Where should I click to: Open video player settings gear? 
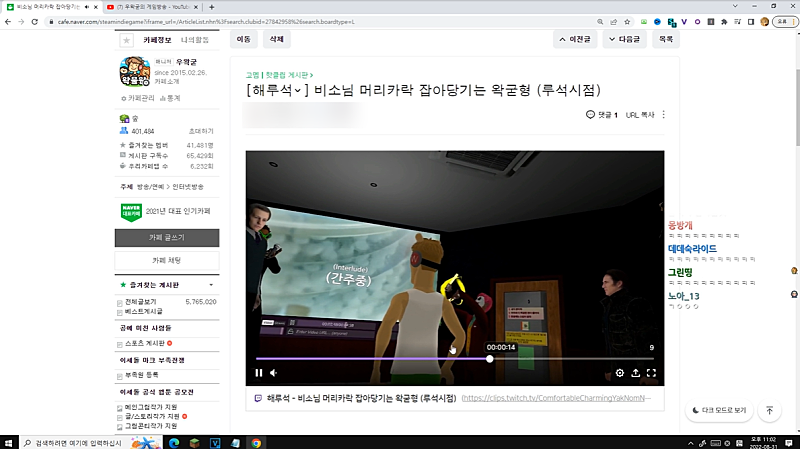click(620, 373)
